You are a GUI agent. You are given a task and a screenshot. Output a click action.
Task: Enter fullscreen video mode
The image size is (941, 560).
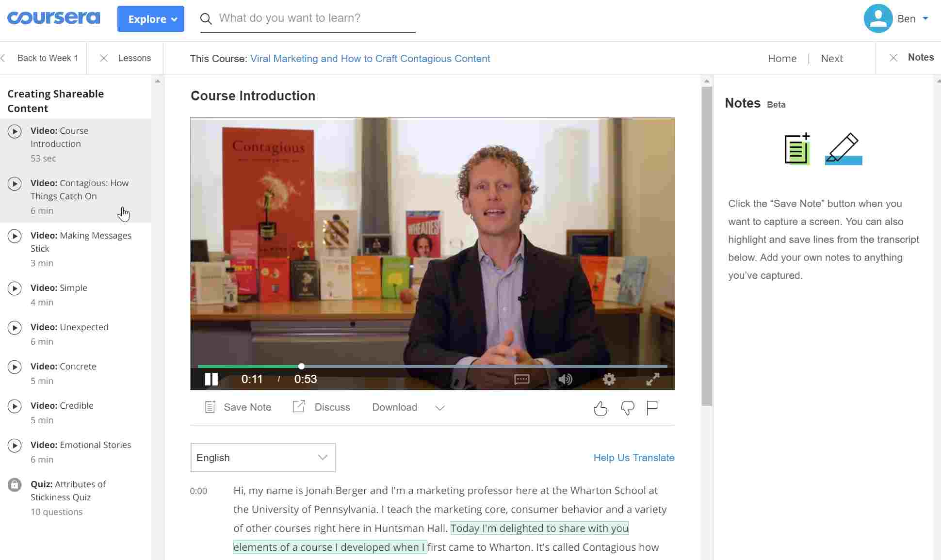653,379
